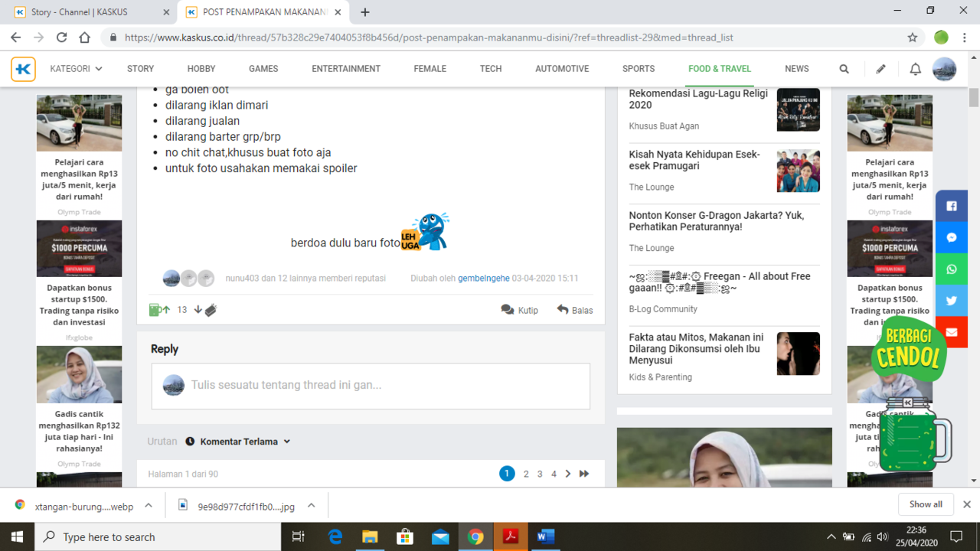Share thread via email icon
This screenshot has width=980, height=551.
click(x=952, y=331)
